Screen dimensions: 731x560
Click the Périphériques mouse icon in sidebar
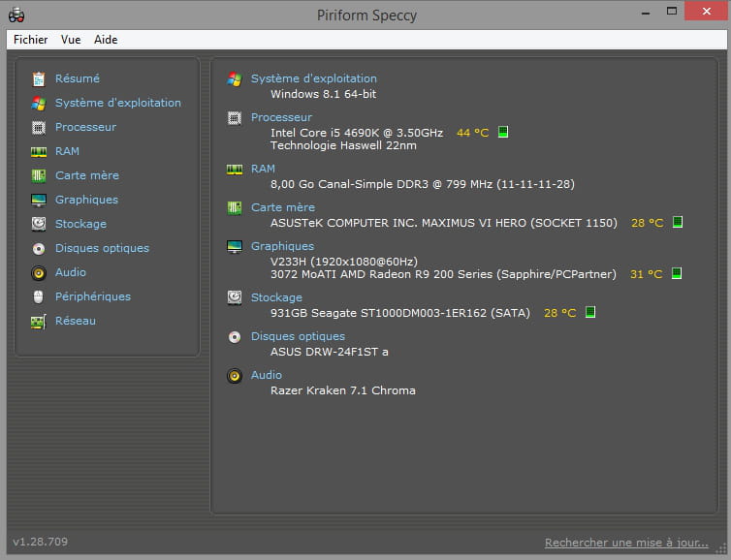[x=39, y=296]
